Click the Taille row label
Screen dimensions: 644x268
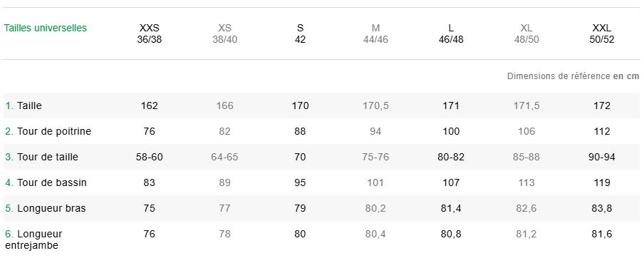click(24, 105)
